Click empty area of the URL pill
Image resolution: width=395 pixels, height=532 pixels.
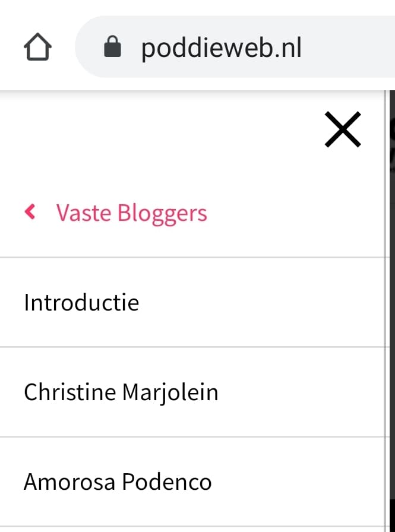tap(349, 47)
